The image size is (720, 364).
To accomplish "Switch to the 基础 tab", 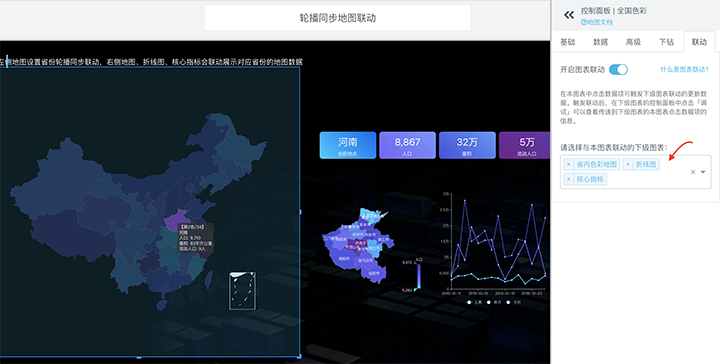I will coord(568,42).
